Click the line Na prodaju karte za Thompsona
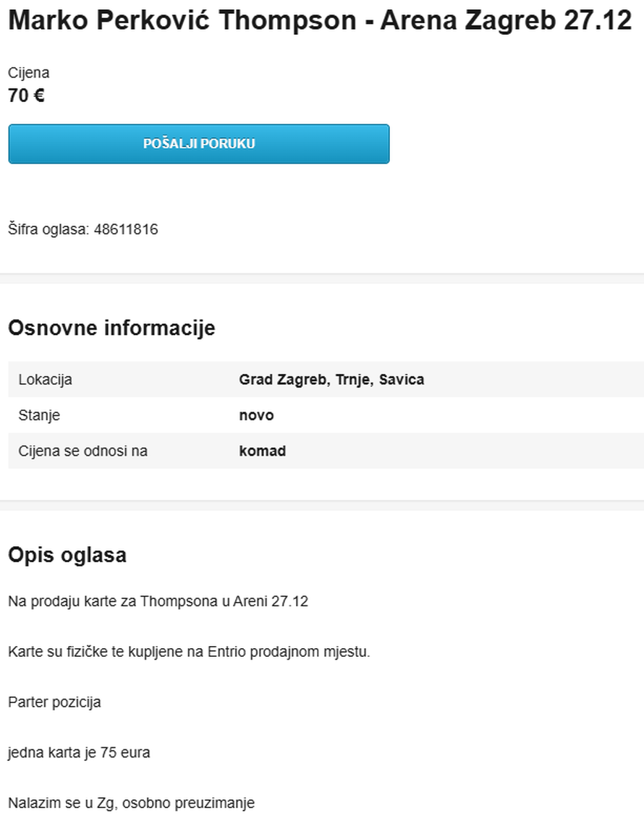 pos(158,601)
